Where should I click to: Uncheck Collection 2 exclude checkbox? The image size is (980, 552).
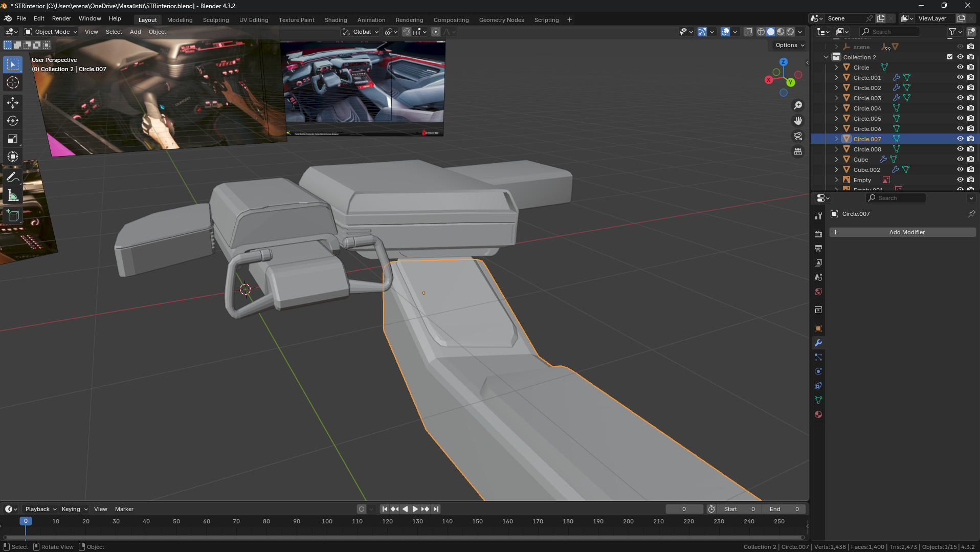pos(950,57)
